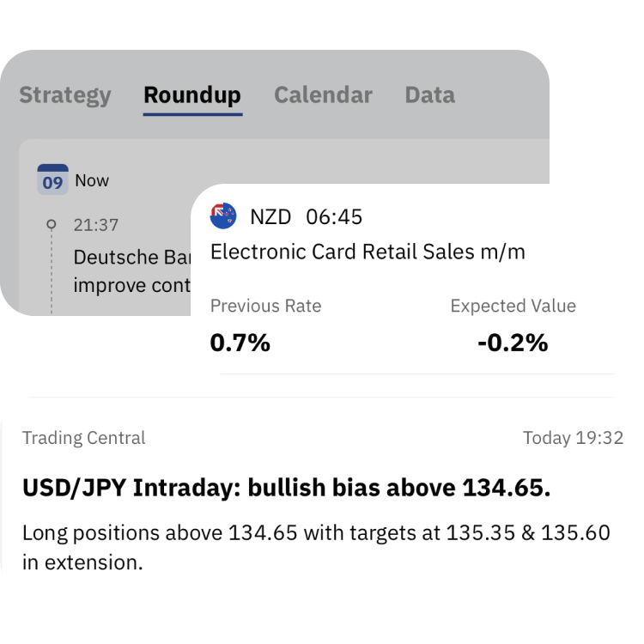Open Electronic Card Retail Sales m/m event
Viewport: 644px width, 644px height.
(x=368, y=252)
